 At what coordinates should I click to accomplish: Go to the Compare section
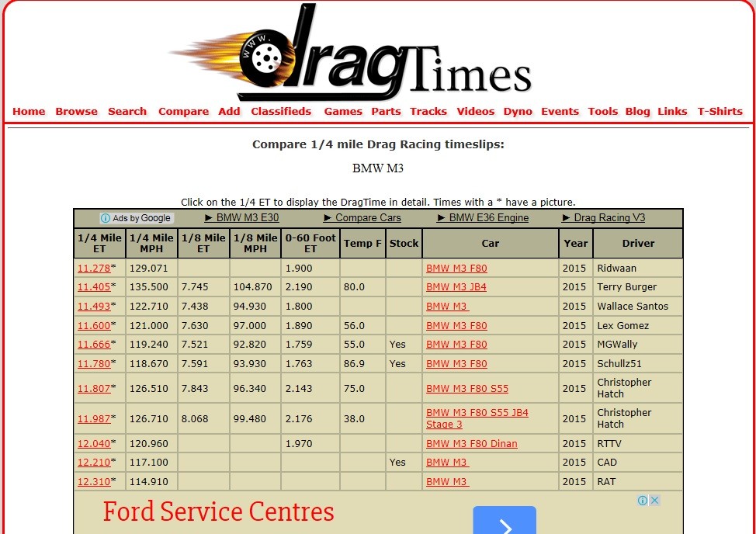point(183,111)
